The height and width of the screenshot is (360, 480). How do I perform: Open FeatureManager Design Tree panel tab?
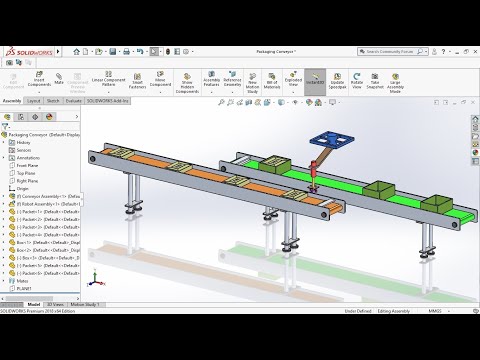(x=7, y=117)
